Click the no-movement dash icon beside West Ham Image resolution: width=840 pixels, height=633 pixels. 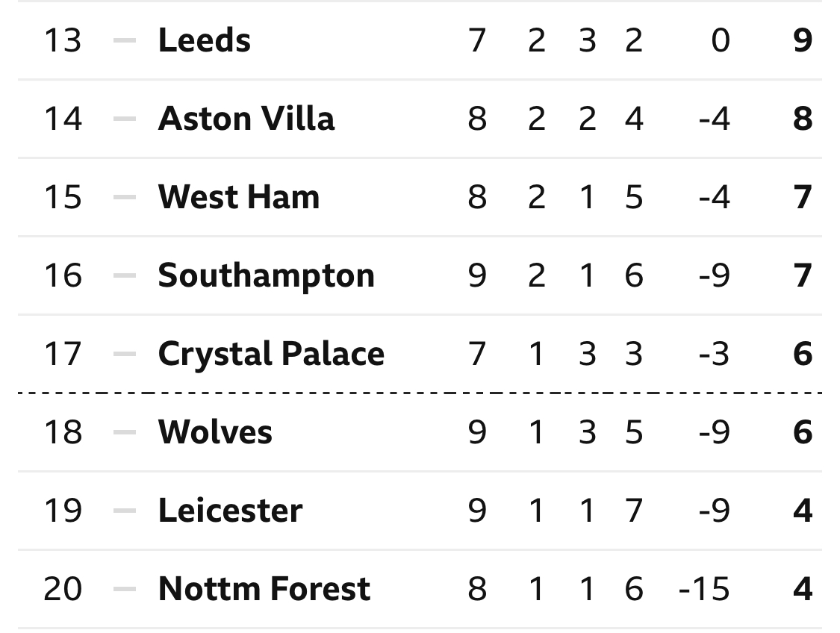click(125, 197)
